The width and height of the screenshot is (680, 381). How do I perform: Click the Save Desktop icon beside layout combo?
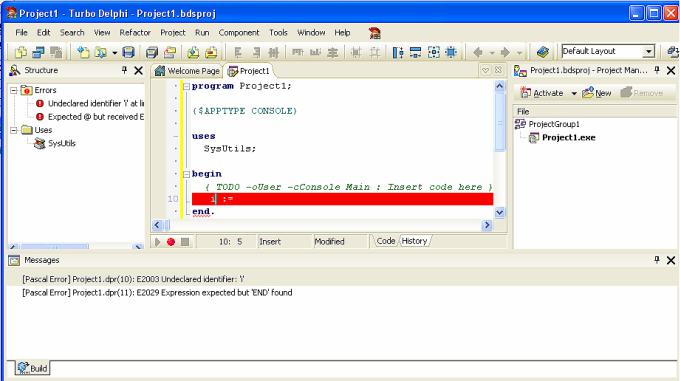(x=673, y=52)
